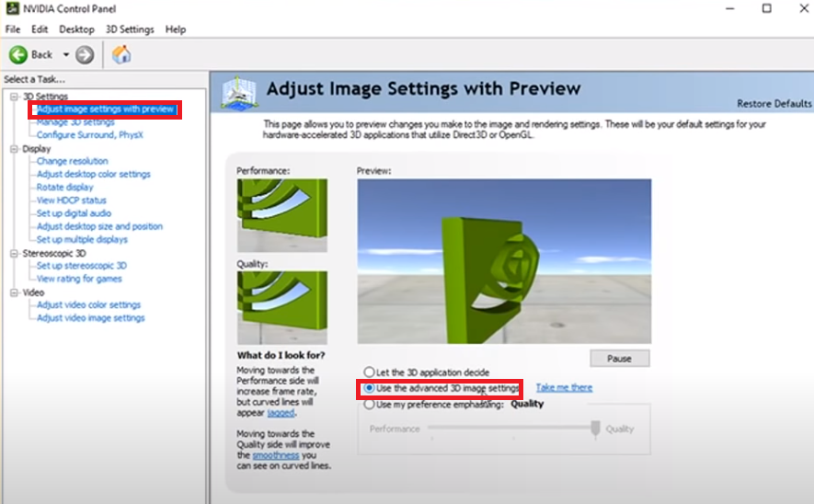
Task: Open Adjust desktop size and position
Action: (99, 226)
